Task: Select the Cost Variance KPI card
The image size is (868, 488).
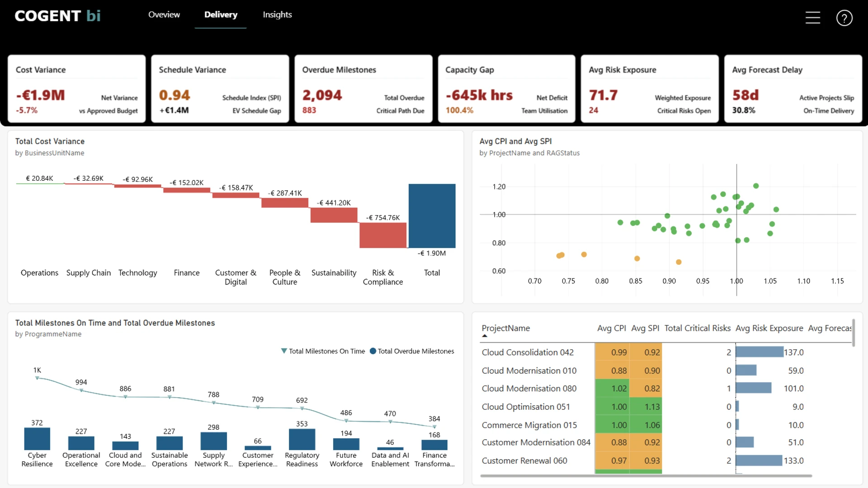Action: pos(76,89)
